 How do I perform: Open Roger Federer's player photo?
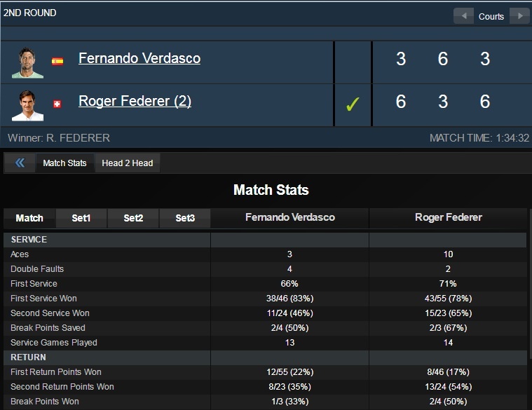(27, 104)
